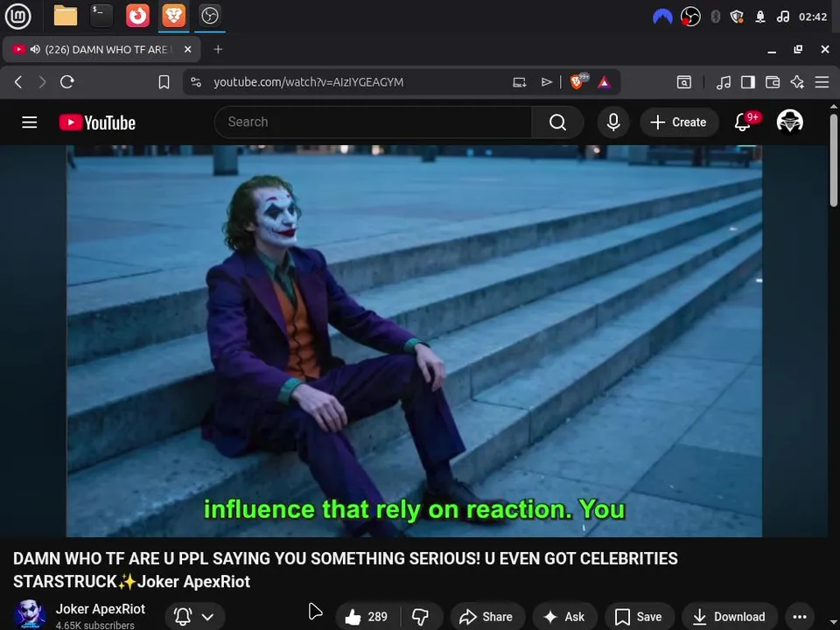Open the Share video button
This screenshot has width=840, height=630.
[x=487, y=617]
